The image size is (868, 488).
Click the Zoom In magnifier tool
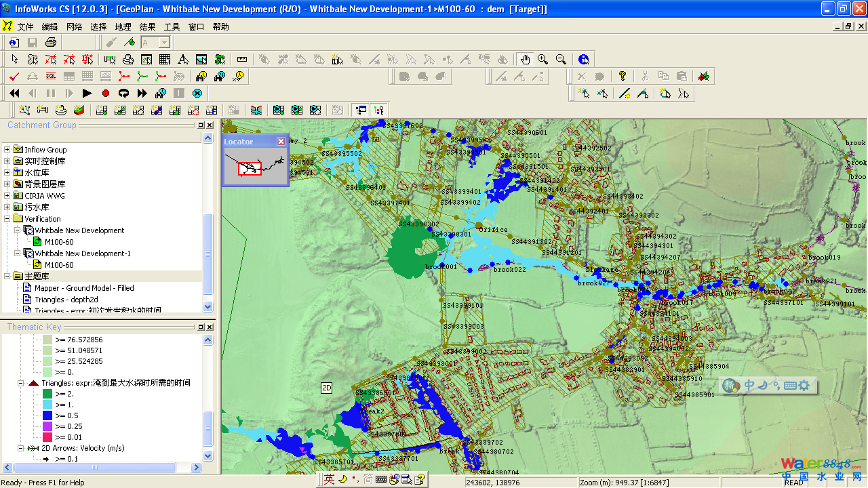(542, 60)
